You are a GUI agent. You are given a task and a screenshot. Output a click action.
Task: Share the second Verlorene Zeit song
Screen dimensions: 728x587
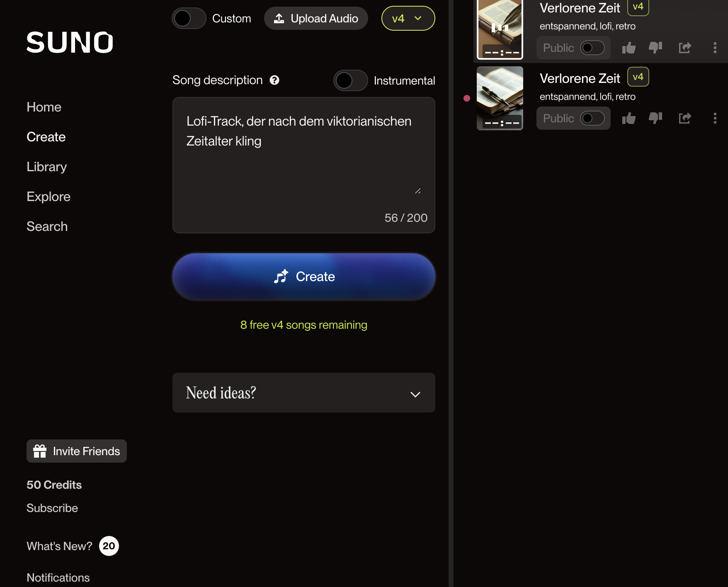click(685, 118)
